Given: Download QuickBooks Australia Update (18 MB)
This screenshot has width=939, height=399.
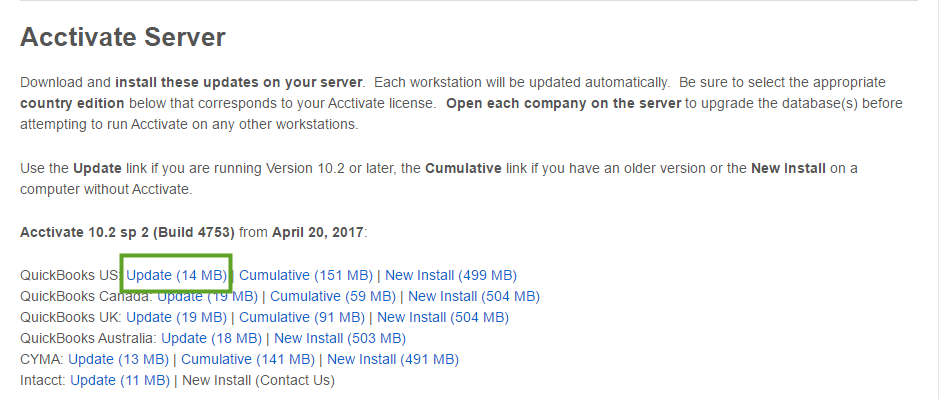Looking at the screenshot, I should (x=211, y=338).
